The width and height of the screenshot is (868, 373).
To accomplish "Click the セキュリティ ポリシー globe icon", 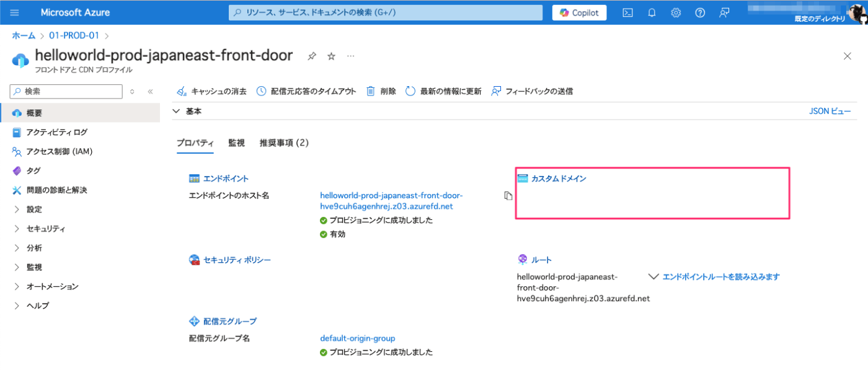I will (x=194, y=260).
